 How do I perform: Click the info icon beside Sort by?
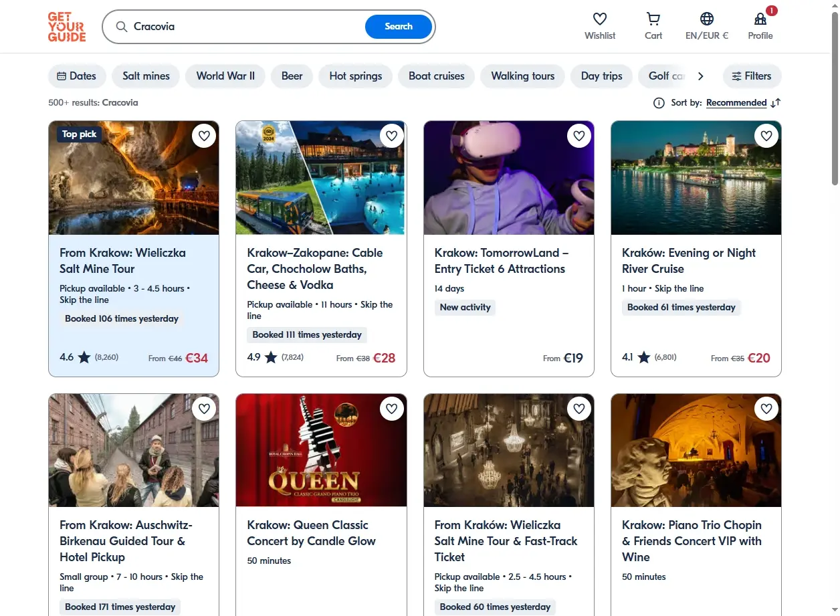(659, 103)
